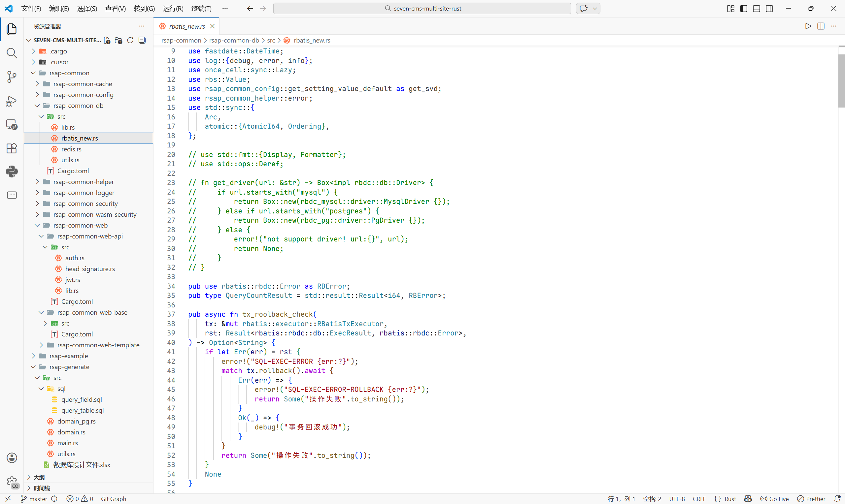Open the Extensions view
Screen dimensions: 845x504
click(12, 148)
